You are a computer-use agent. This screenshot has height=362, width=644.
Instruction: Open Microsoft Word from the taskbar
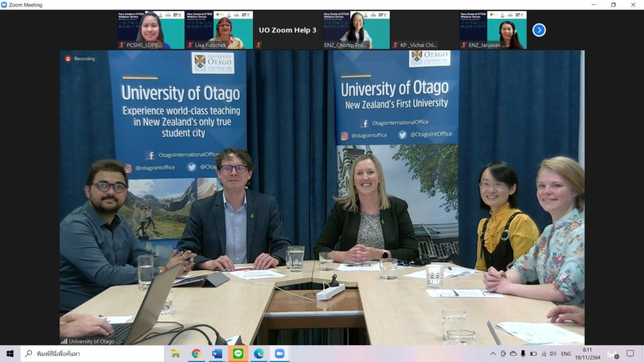pos(217,353)
